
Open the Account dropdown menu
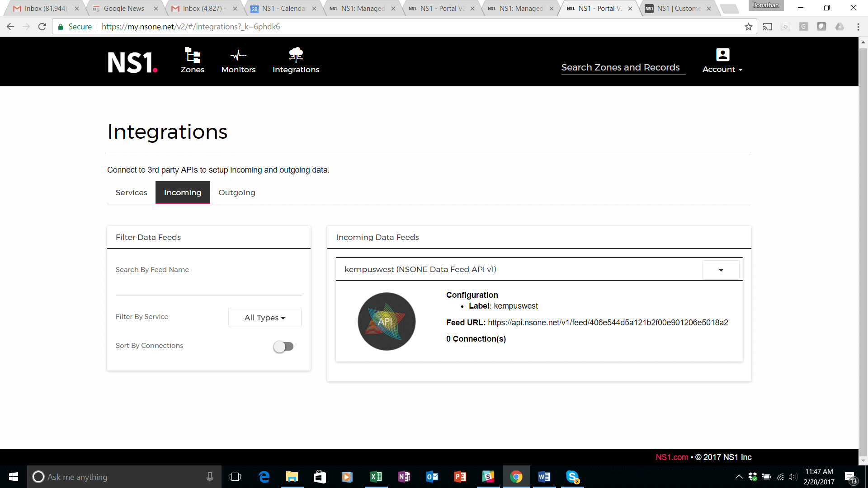tap(722, 69)
